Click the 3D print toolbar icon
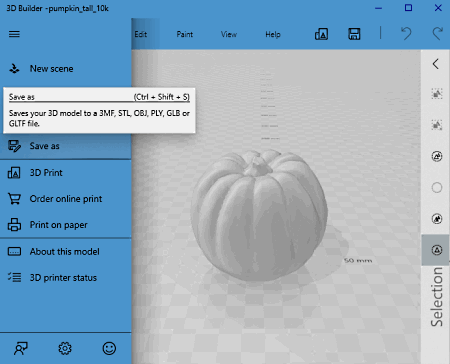Screen dimensions: 450x364 click(321, 34)
